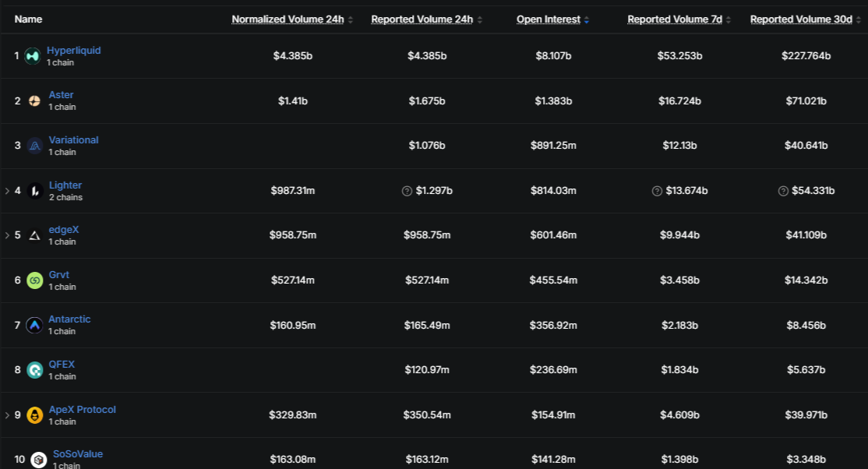
Task: Click QFEX's reported volume $120.97m
Action: click(427, 370)
